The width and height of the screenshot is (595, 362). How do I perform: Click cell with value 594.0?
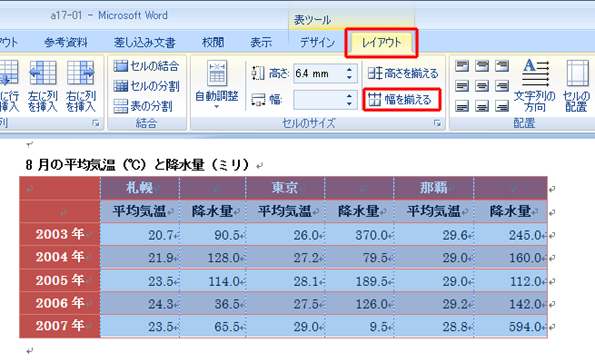(x=510, y=326)
